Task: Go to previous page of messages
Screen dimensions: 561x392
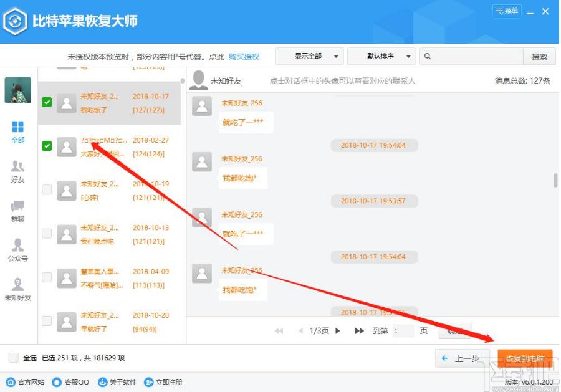Action: coord(300,331)
